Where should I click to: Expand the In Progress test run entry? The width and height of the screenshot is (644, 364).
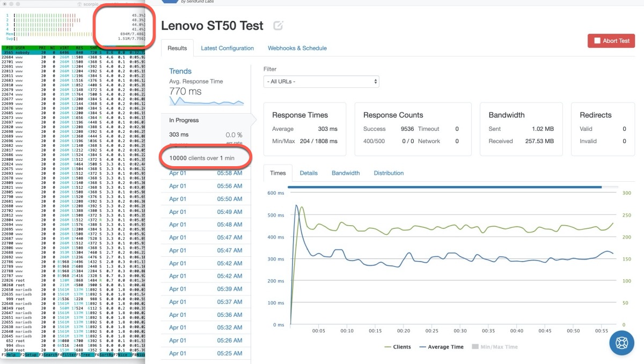206,121
